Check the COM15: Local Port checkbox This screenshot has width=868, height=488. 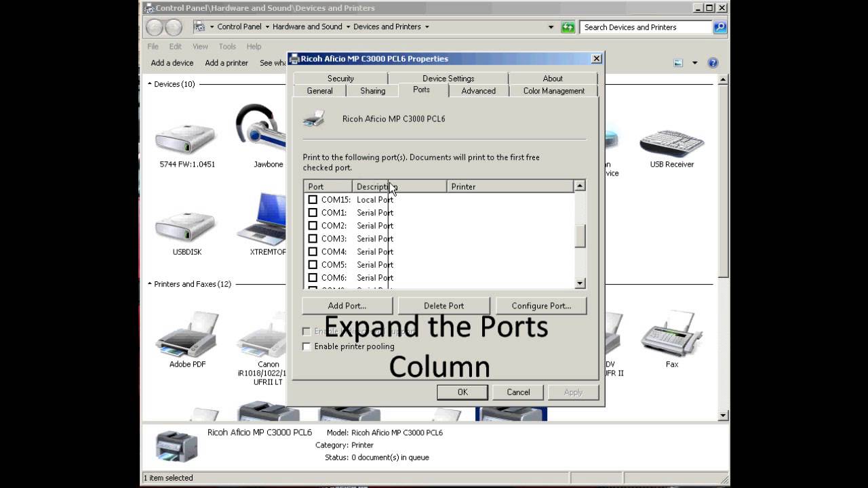pyautogui.click(x=313, y=200)
